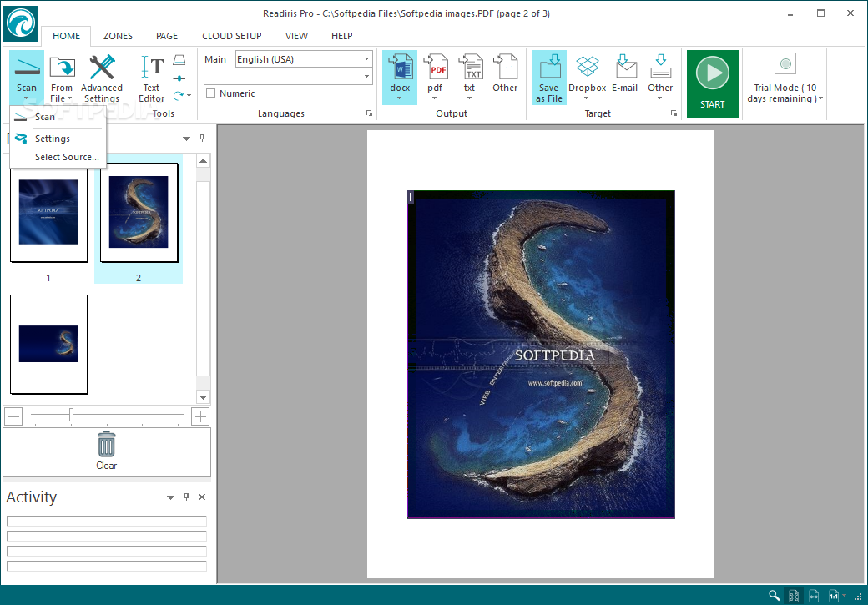The width and height of the screenshot is (868, 605).
Task: Switch to the CLOUD SETUP tab
Action: point(232,36)
